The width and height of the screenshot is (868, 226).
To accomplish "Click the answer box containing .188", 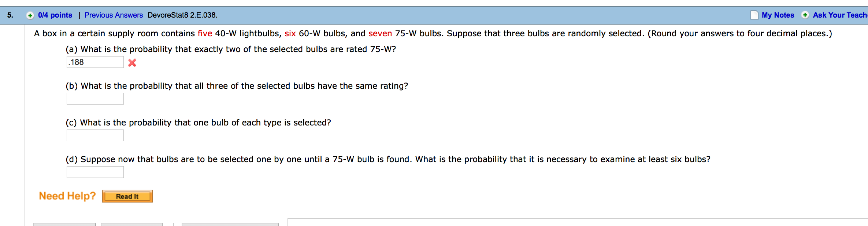I will coord(95,62).
